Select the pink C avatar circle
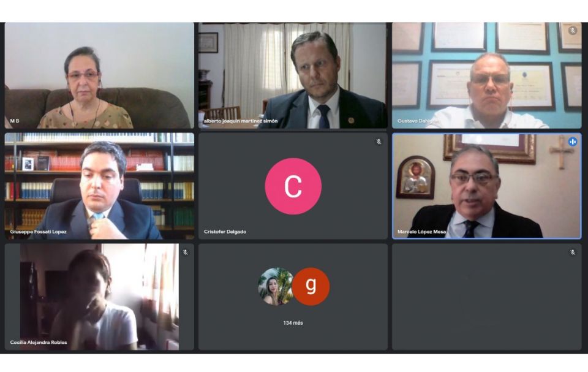The height and width of the screenshot is (372, 588). (293, 186)
